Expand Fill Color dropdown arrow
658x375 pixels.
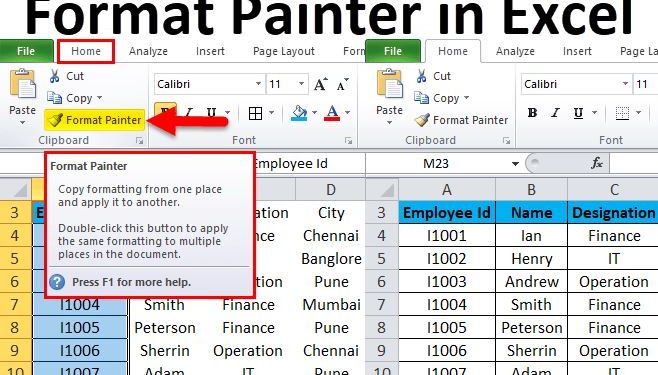[x=314, y=112]
